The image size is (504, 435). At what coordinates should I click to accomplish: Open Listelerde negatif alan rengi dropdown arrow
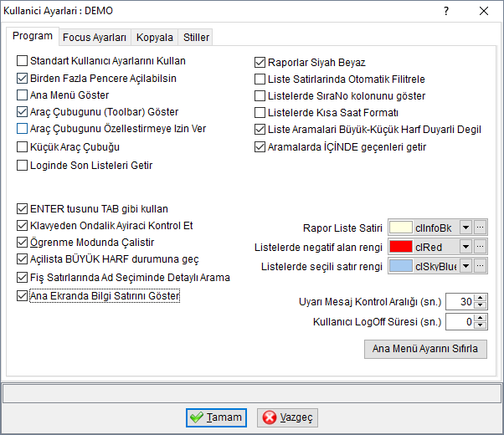[x=465, y=247]
